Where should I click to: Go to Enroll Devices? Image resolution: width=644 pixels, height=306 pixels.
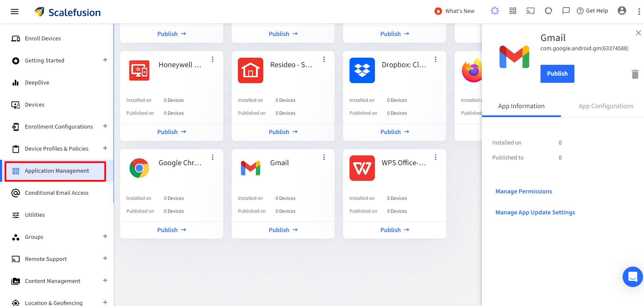coord(43,39)
